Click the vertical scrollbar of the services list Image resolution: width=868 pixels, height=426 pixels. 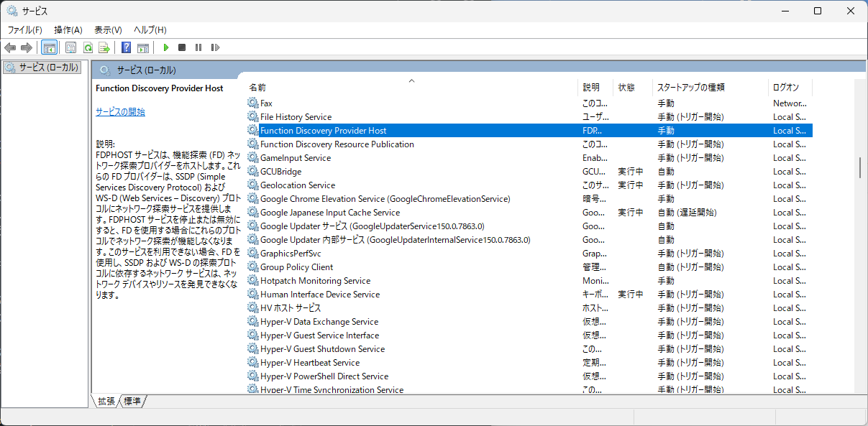click(860, 236)
